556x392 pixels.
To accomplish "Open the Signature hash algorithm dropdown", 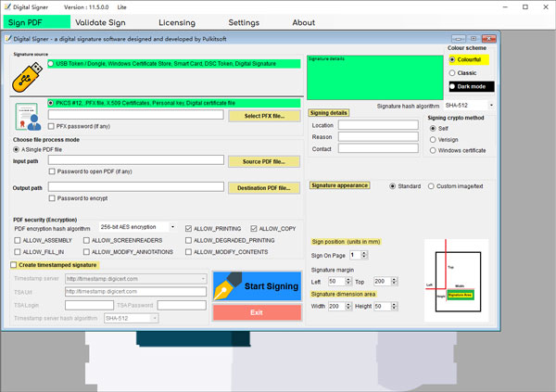I will pos(491,106).
